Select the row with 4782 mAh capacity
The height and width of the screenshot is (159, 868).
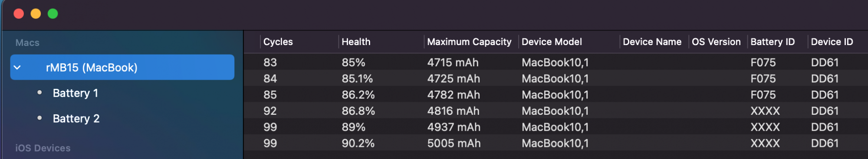click(x=556, y=95)
